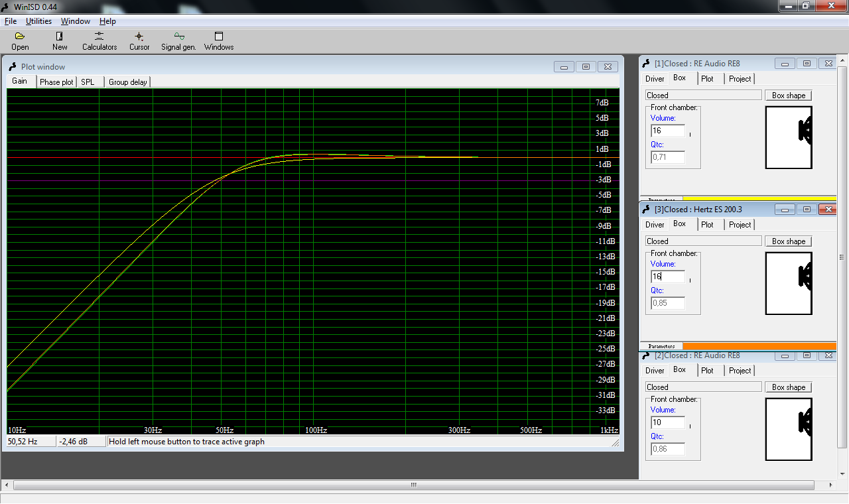The image size is (849, 504).
Task: Switch to the Phase plot tab
Action: (56, 82)
